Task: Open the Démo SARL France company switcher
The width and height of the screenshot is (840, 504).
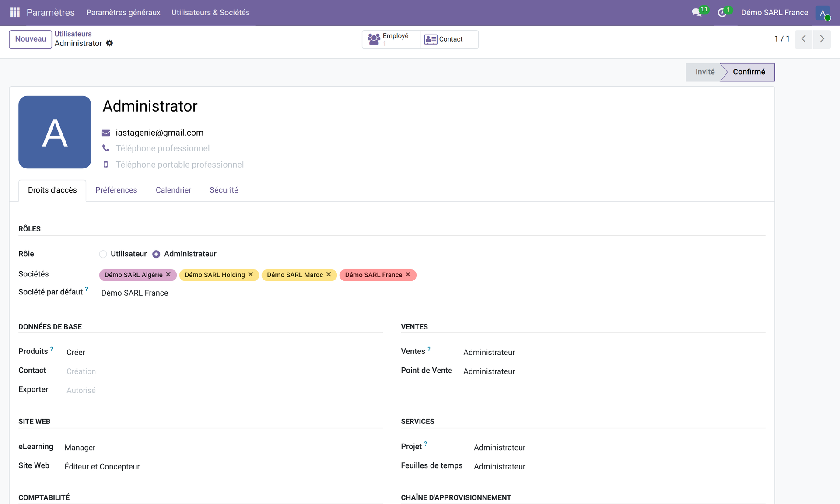Action: (x=774, y=13)
